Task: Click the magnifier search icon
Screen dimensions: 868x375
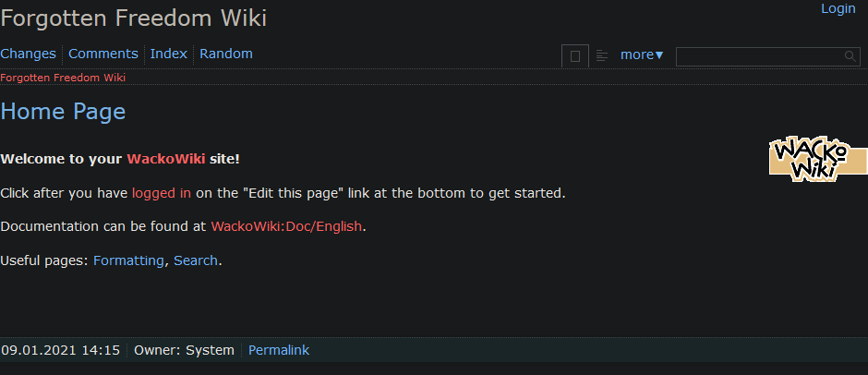Action: pos(850,56)
